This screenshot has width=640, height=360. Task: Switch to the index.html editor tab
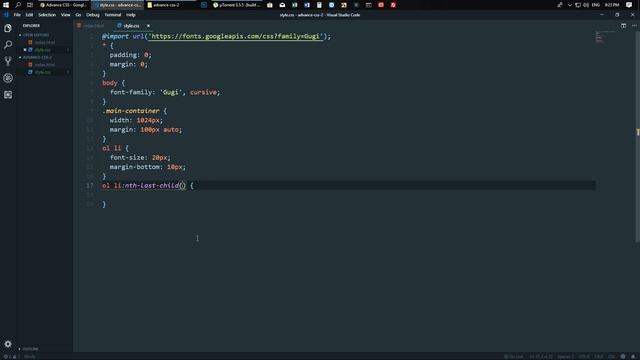point(93,26)
